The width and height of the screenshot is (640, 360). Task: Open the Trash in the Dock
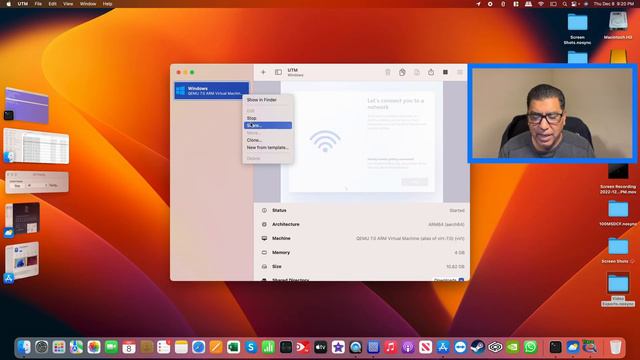(615, 347)
